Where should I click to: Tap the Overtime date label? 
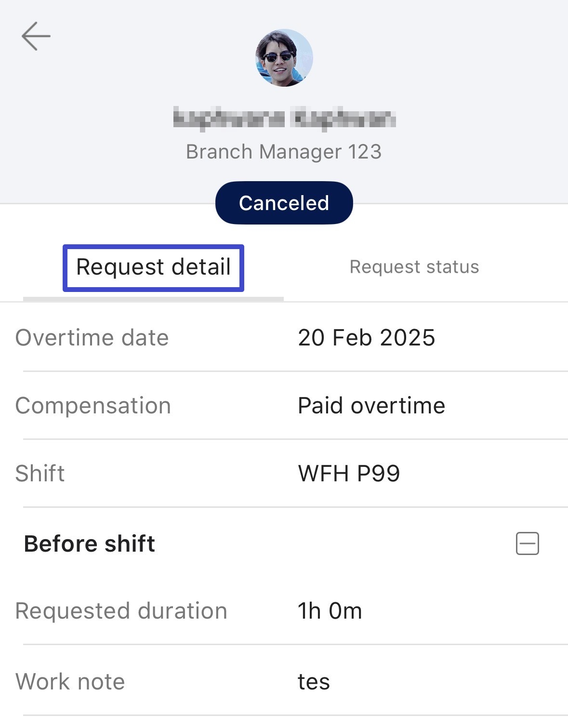tap(92, 338)
